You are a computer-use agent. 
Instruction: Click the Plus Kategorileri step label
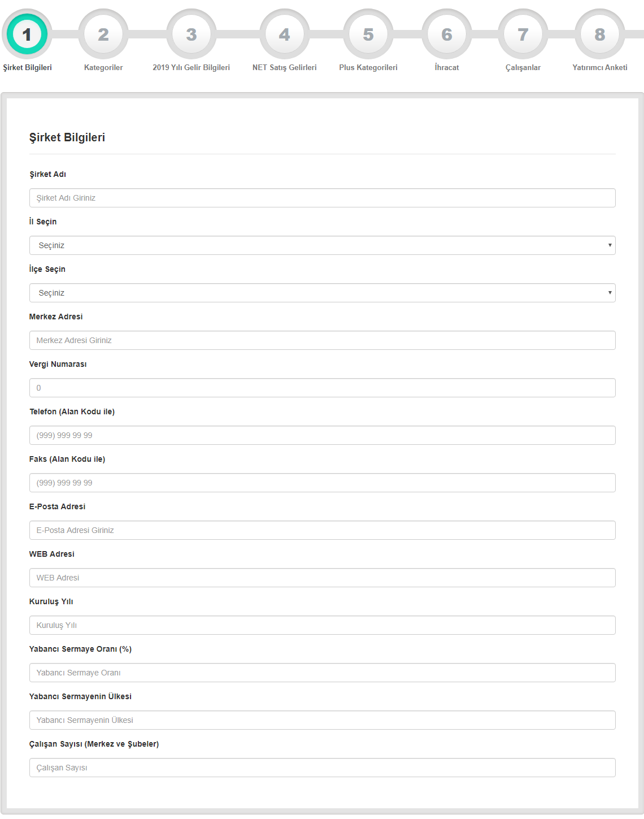368,67
